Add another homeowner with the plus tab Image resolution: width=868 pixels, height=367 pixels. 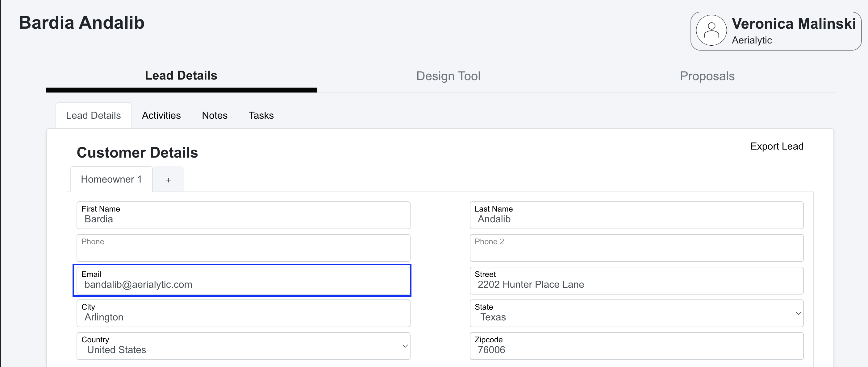(x=168, y=179)
